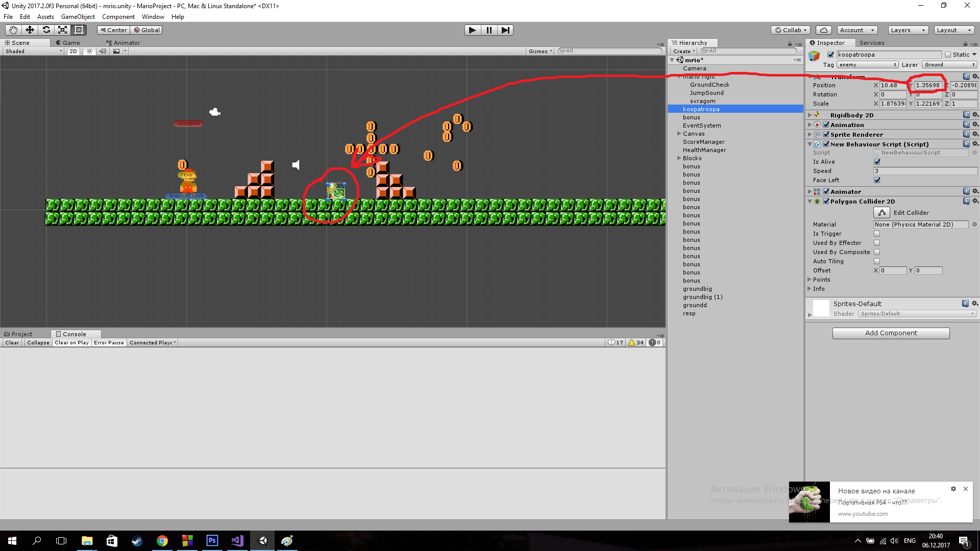Open Material object picker circle
This screenshot has width=980, height=551.
974,224
